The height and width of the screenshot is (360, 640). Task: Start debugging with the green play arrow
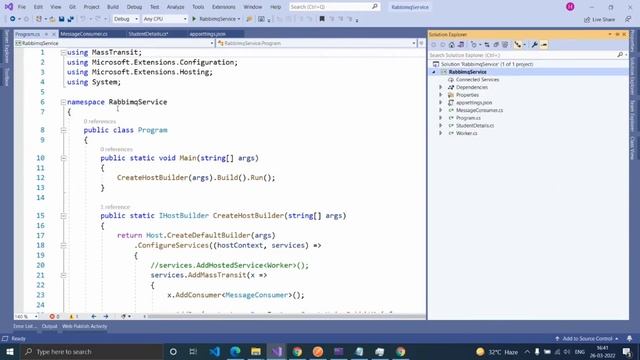(x=194, y=19)
